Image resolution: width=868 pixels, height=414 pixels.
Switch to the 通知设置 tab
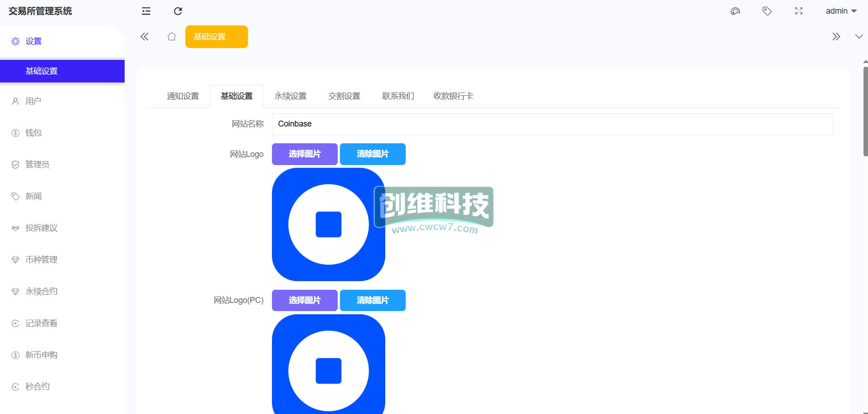click(x=183, y=96)
